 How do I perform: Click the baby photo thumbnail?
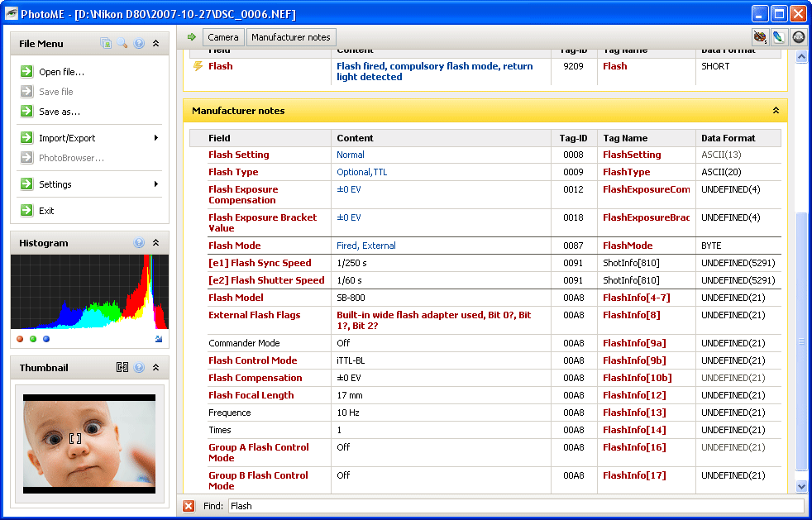[x=89, y=444]
